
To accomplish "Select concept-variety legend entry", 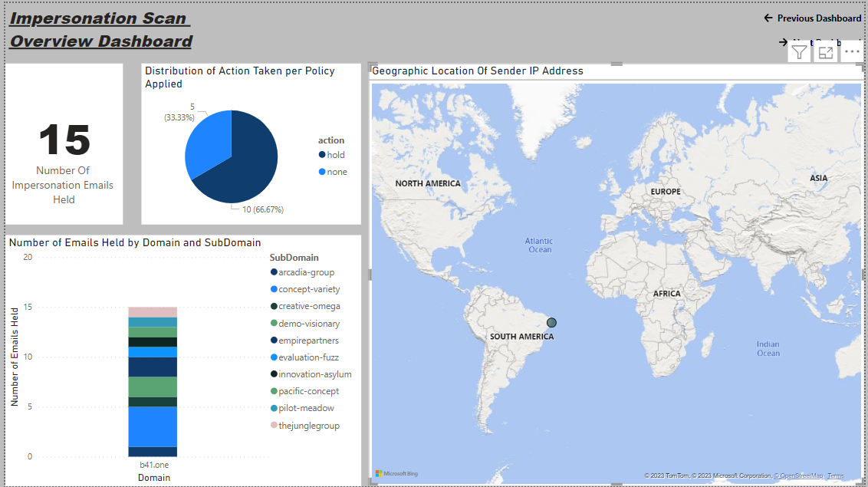I will [309, 289].
